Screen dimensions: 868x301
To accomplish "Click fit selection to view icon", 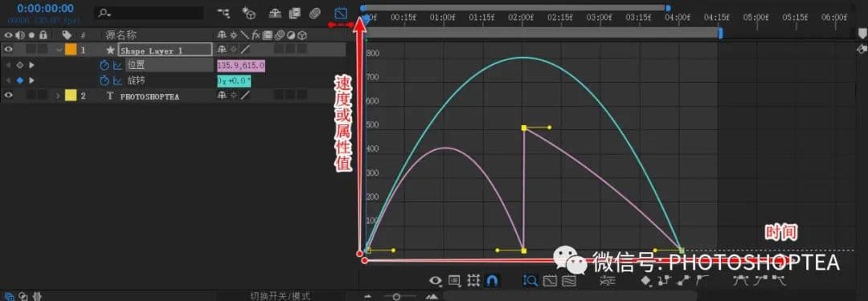I will pyautogui.click(x=550, y=281).
